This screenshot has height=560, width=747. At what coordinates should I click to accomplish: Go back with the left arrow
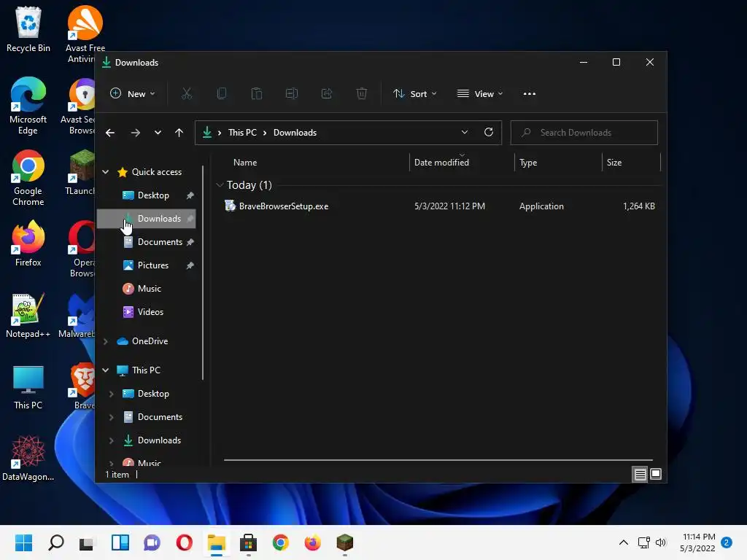tap(110, 133)
